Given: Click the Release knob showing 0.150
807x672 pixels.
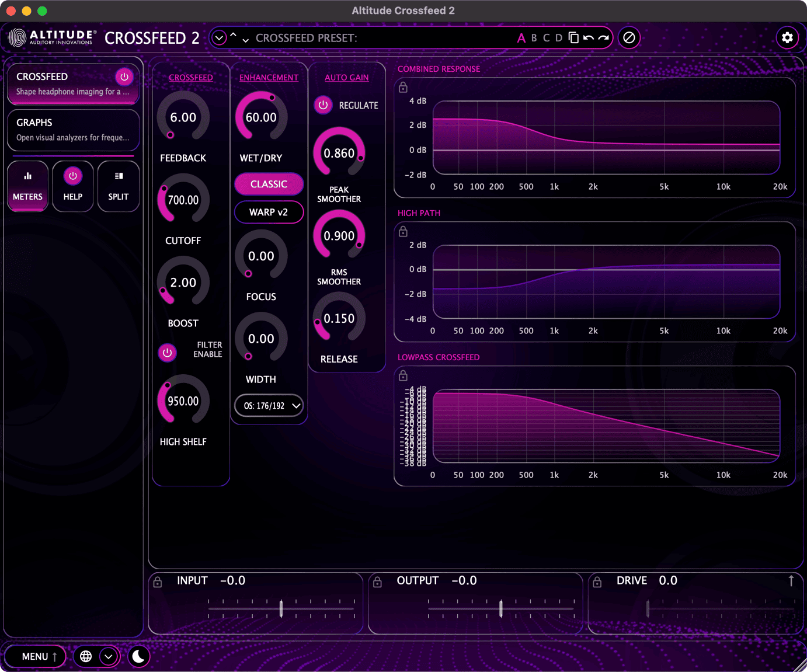Looking at the screenshot, I should [339, 318].
